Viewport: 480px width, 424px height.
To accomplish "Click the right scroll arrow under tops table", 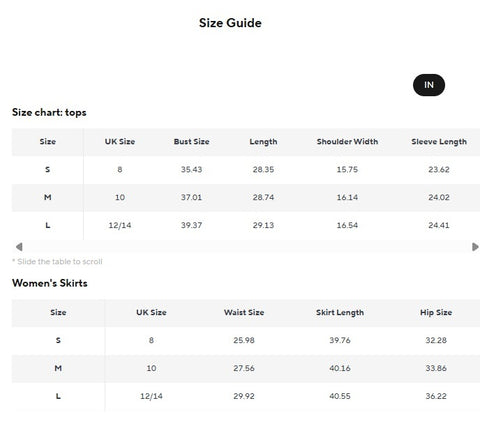I will [475, 247].
